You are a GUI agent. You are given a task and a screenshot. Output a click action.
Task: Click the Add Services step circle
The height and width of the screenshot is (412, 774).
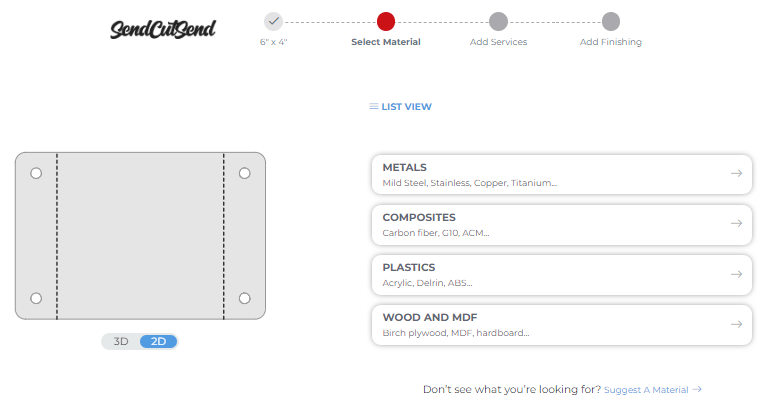[x=498, y=22]
